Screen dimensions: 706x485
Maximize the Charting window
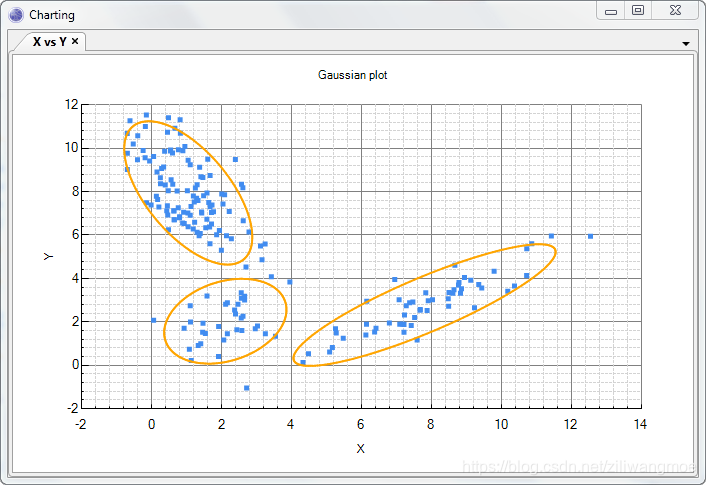coord(638,10)
